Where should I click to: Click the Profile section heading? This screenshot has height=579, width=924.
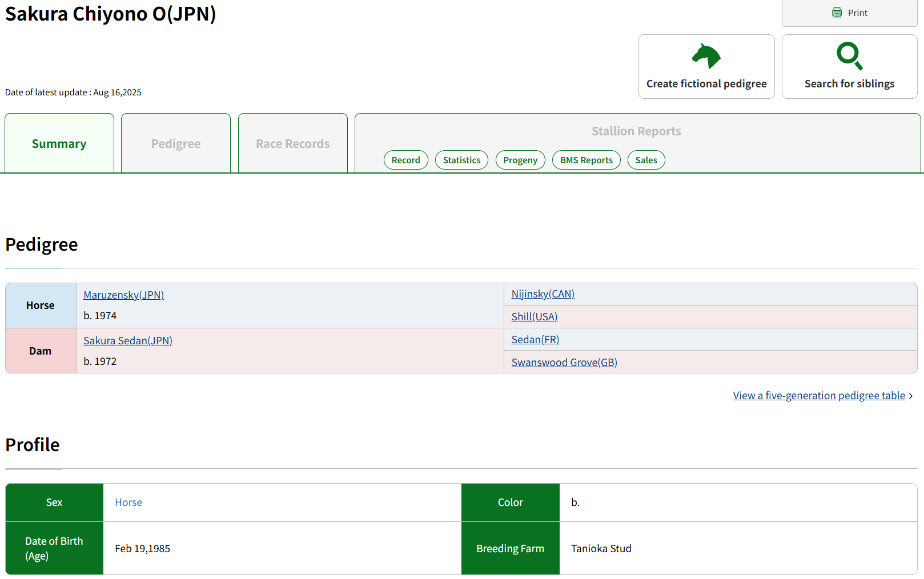33,445
